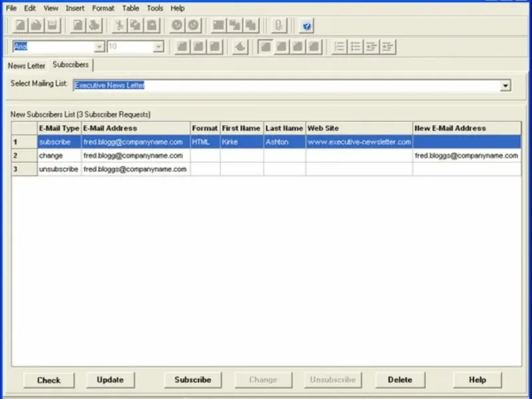Select row header 3 in subscribers table
Viewport: 532px width, 399px height.
24,169
